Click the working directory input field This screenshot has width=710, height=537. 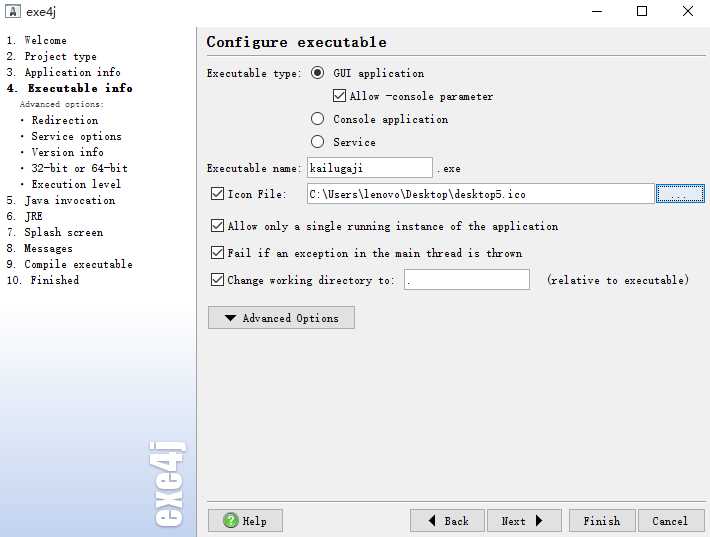click(466, 280)
